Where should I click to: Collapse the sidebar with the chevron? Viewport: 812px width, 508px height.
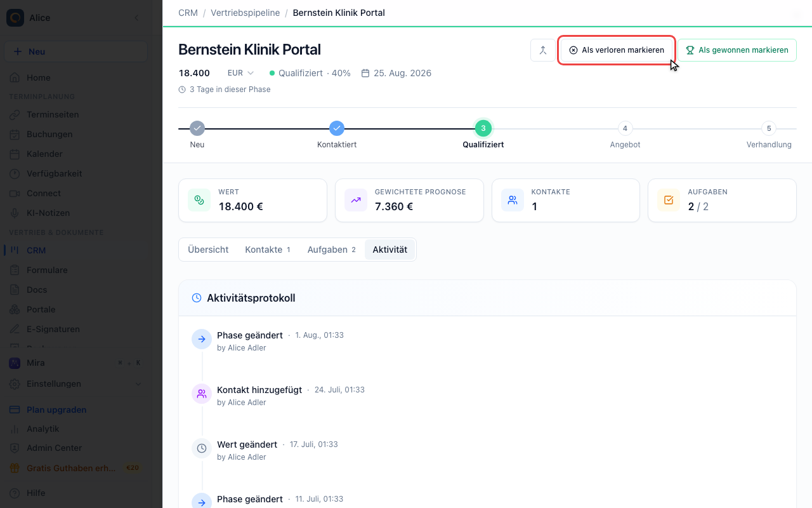pyautogui.click(x=136, y=18)
